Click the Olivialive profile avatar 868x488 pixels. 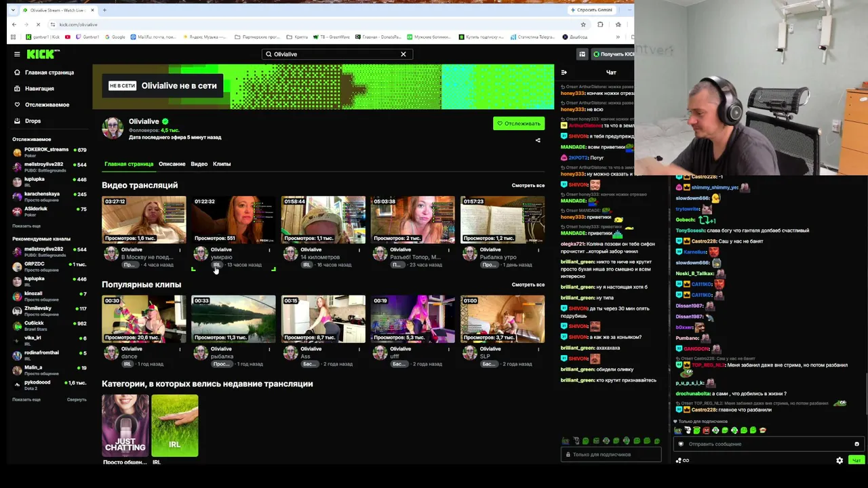(x=113, y=128)
